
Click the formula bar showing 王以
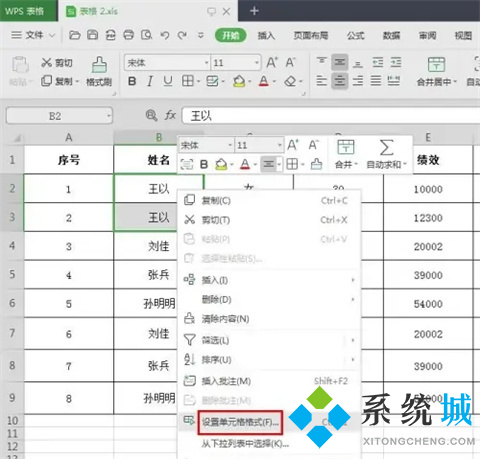[x=331, y=116]
